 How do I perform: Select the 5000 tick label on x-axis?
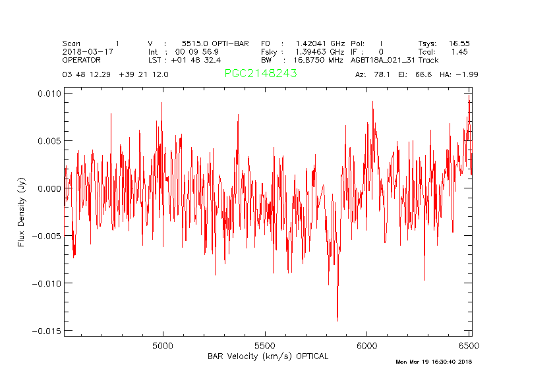(x=163, y=345)
